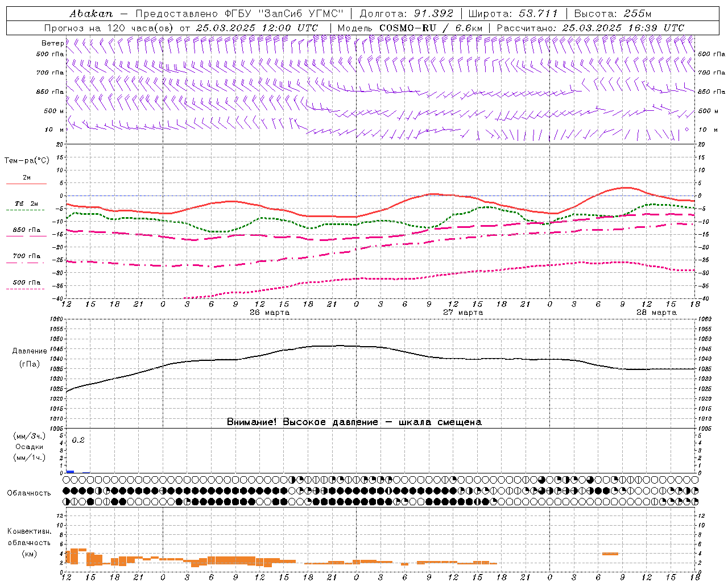Click the "Конвективн." convective cloud label
Screen dimensions: 728x582
click(29, 531)
